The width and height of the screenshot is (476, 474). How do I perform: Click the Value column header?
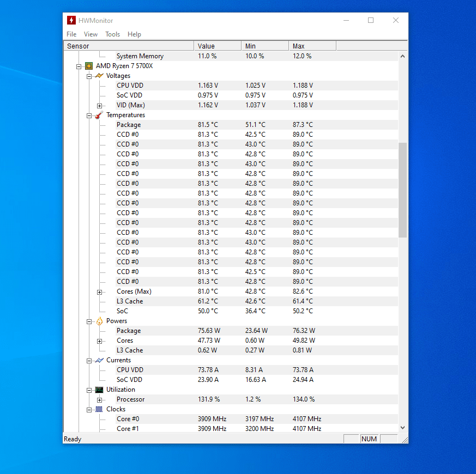coord(218,46)
